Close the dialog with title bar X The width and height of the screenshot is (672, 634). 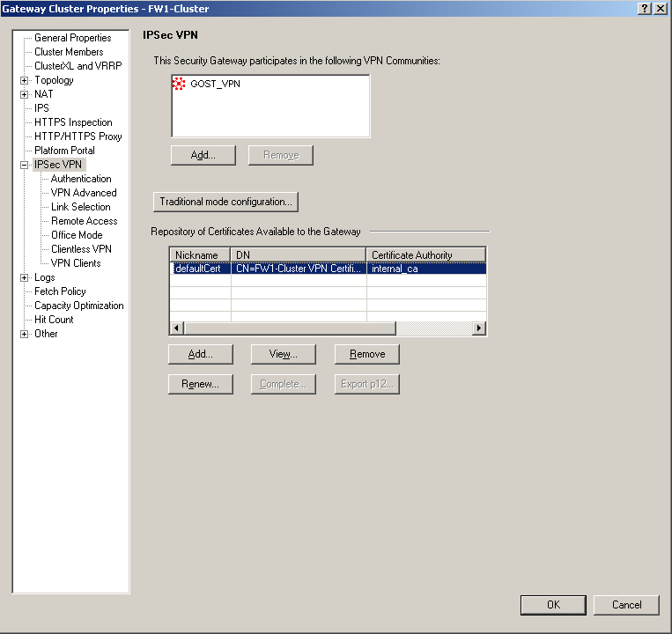(x=661, y=9)
